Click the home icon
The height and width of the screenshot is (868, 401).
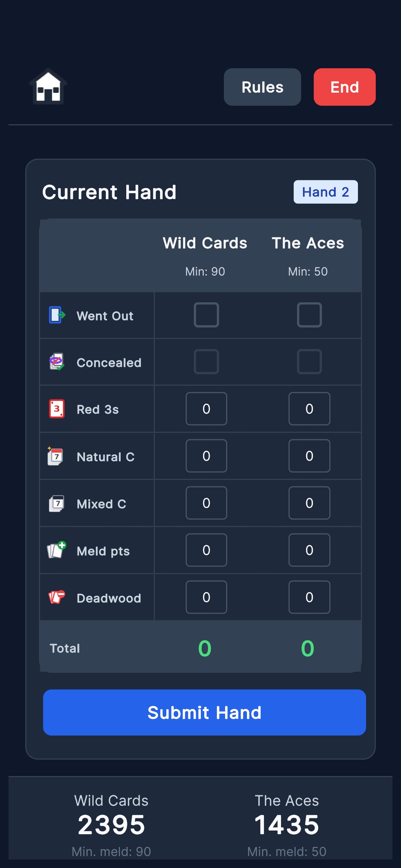[x=48, y=87]
